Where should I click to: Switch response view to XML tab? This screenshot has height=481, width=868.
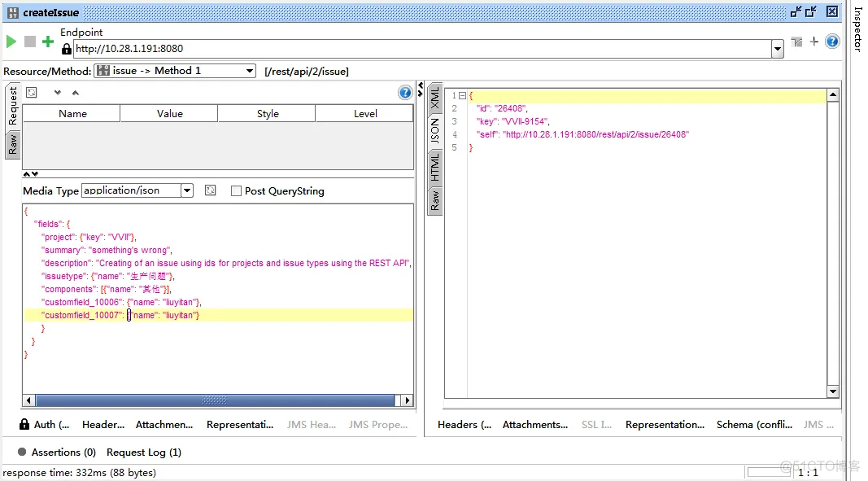click(x=435, y=98)
